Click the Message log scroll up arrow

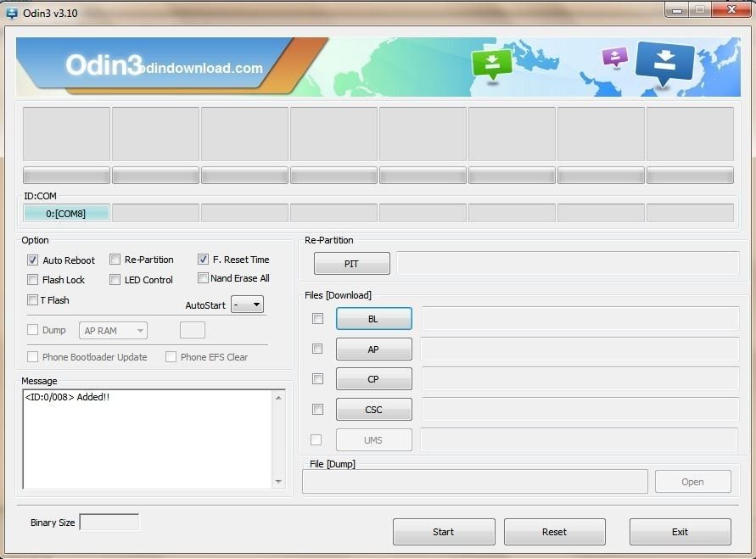(278, 398)
